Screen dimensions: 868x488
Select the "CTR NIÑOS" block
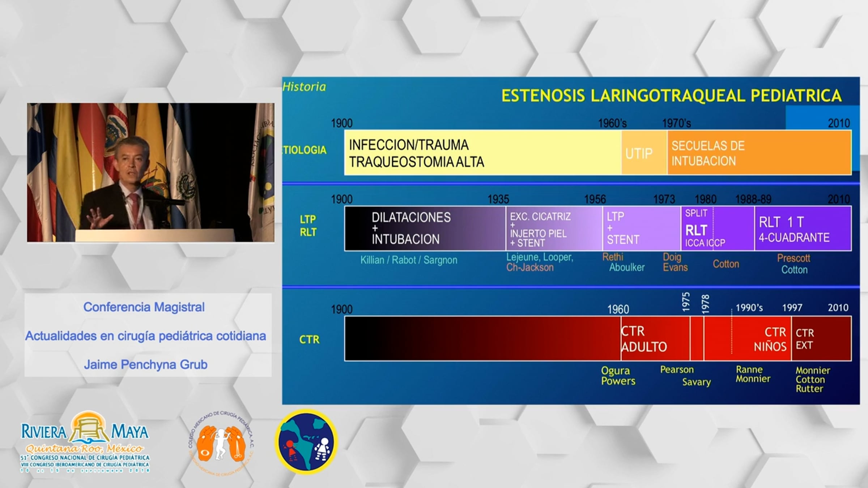[x=748, y=339]
